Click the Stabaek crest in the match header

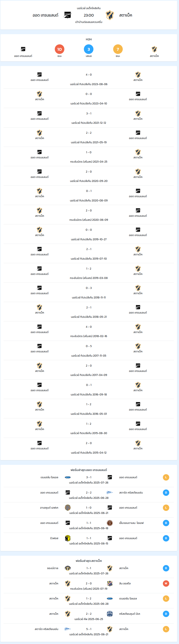(x=110, y=15)
